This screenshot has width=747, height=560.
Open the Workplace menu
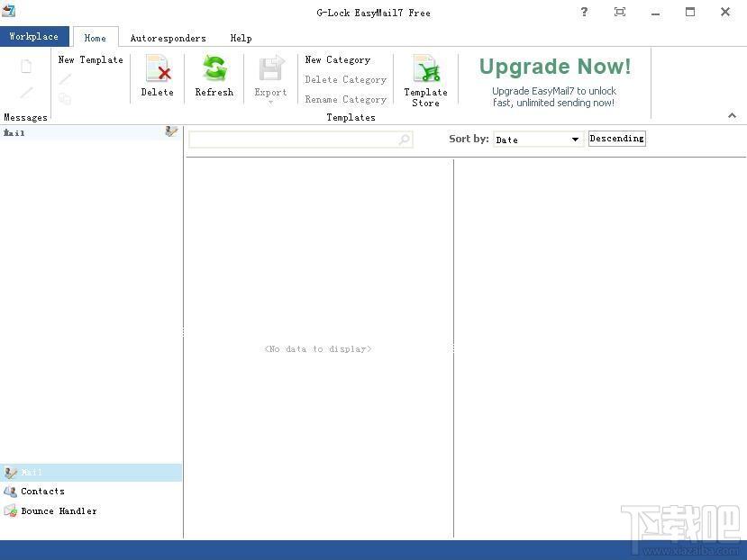(34, 37)
